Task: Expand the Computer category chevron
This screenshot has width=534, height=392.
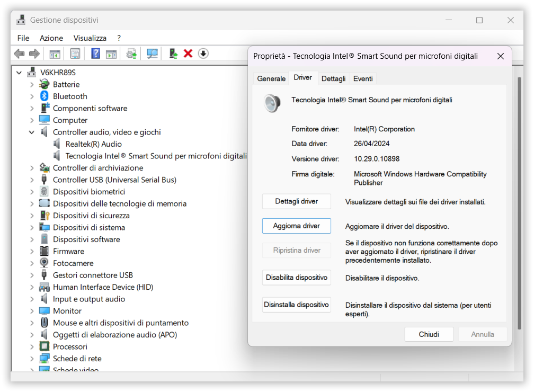Action: click(32, 120)
